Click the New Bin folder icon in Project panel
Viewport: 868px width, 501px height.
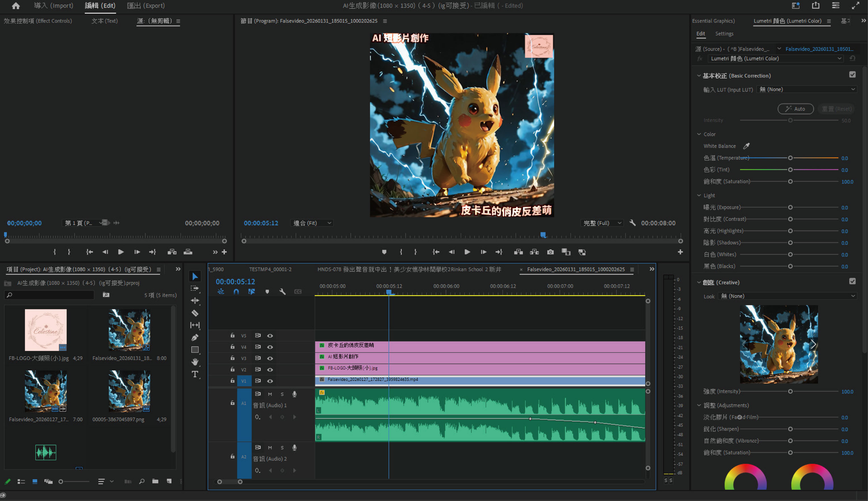(x=155, y=481)
